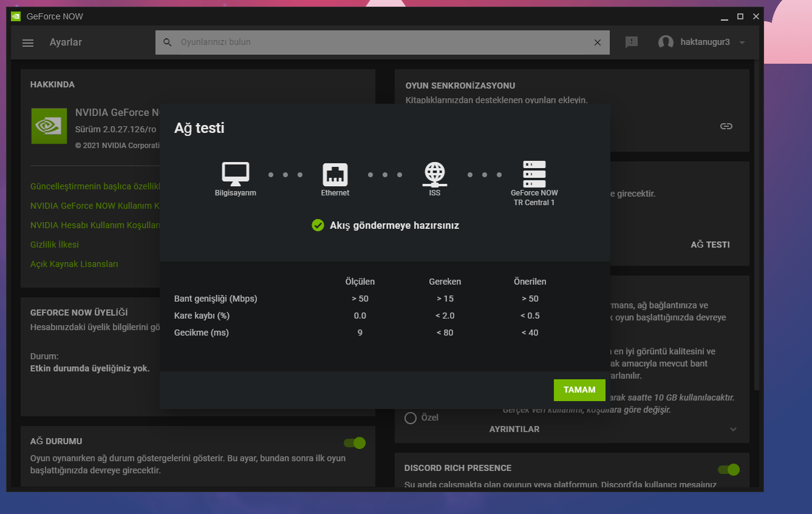Click the Bant genişliği (Mbps) row label

pos(216,299)
